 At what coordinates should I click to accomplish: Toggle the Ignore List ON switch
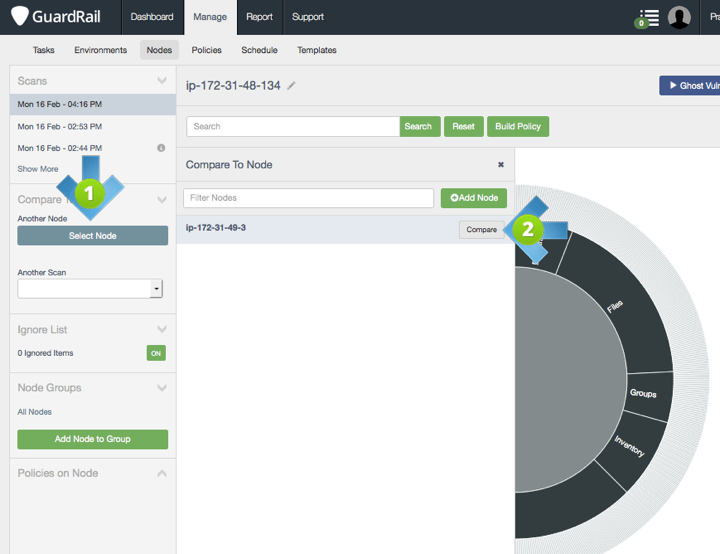[x=156, y=353]
